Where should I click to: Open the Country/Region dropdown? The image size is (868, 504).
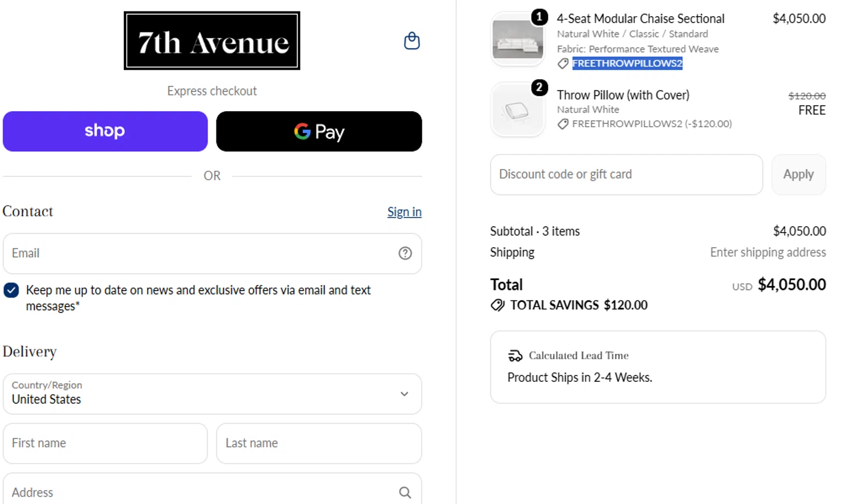point(212,393)
